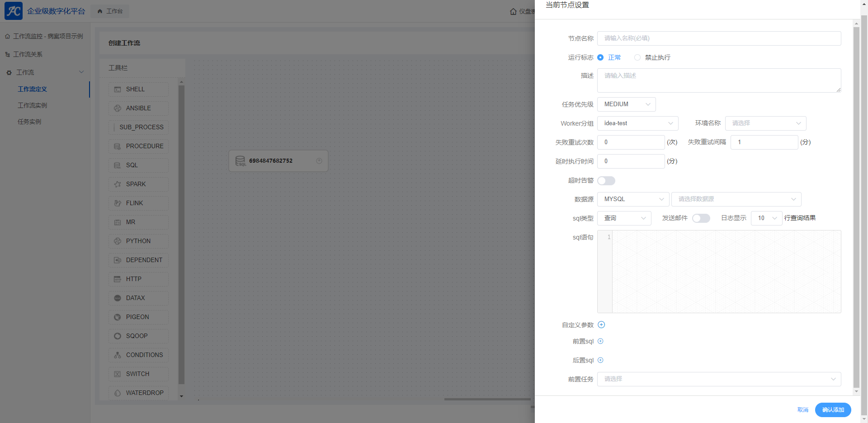868x423 pixels.
Task: Go to 任务实例 in the sidebar
Action: coord(29,122)
